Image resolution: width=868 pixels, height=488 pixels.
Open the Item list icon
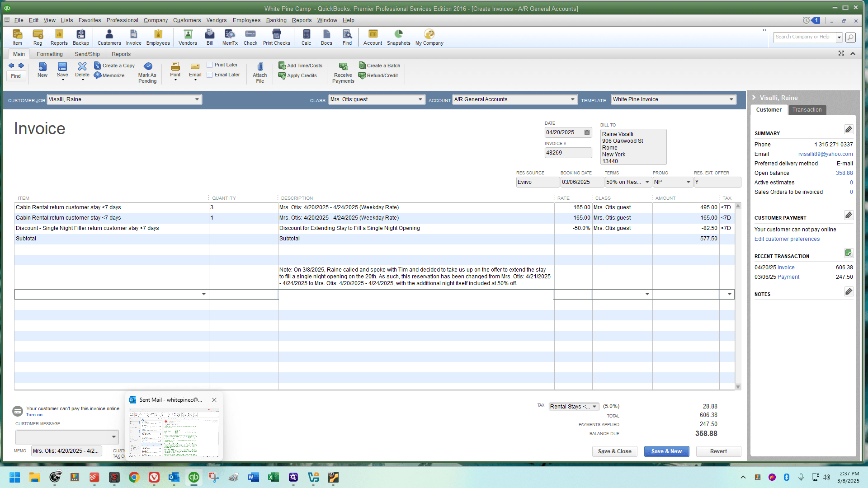(x=17, y=37)
